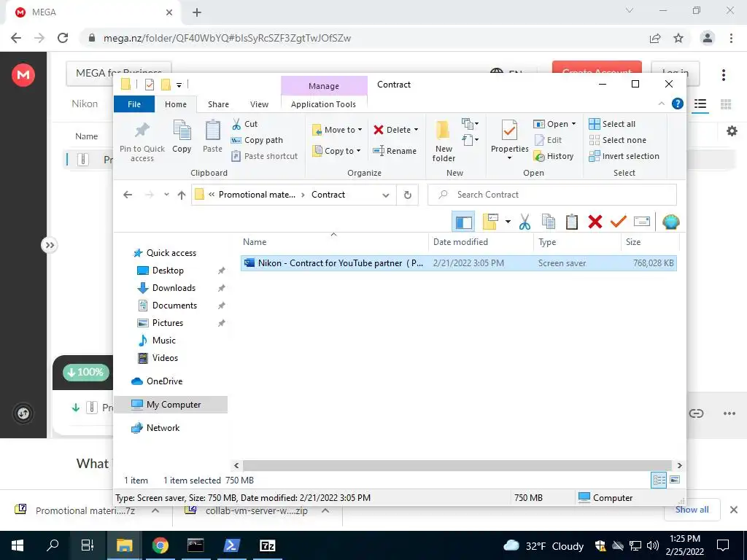Click the Copy ribbon button
747x560 pixels.
pos(182,136)
